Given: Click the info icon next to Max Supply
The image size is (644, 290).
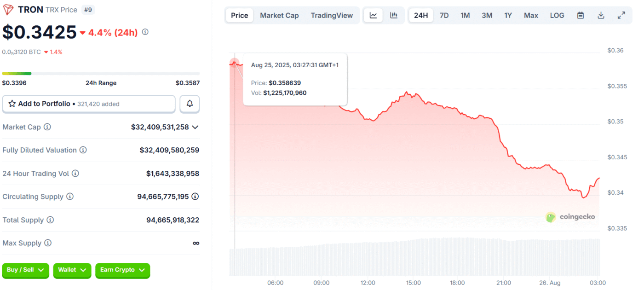Looking at the screenshot, I should click(x=48, y=243).
